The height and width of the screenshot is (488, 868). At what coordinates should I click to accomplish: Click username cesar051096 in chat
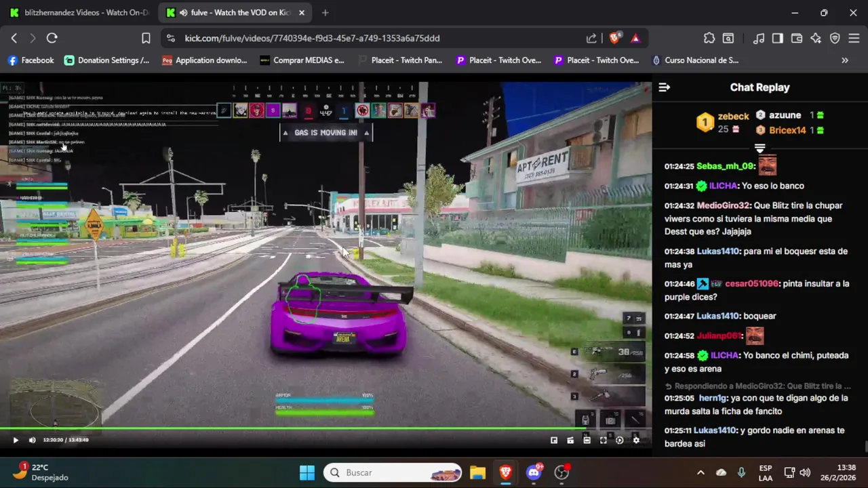tap(751, 284)
